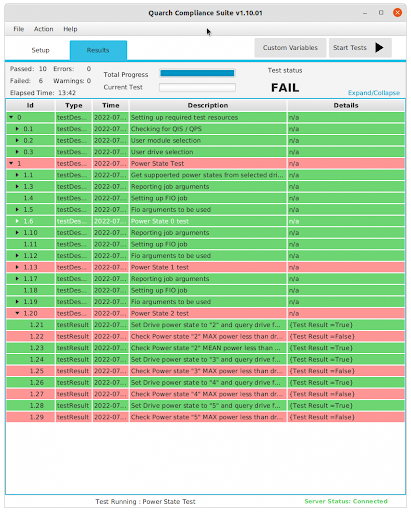This screenshot has height=512, width=411.
Task: Collapse row 1.20 Power State 2 test
Action: 17,313
